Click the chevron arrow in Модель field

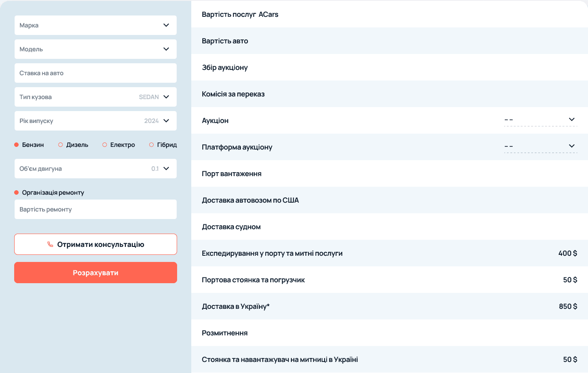(166, 49)
